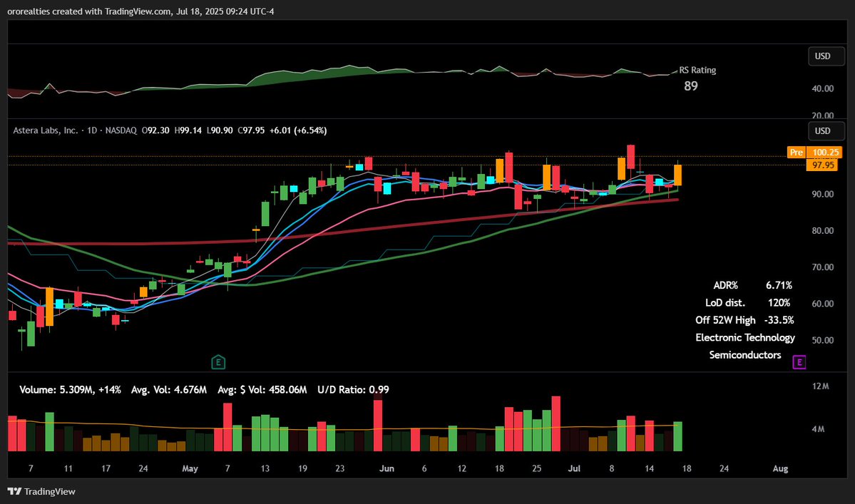855x504 pixels.
Task: Click the high price H99.14 value
Action: pyautogui.click(x=188, y=130)
